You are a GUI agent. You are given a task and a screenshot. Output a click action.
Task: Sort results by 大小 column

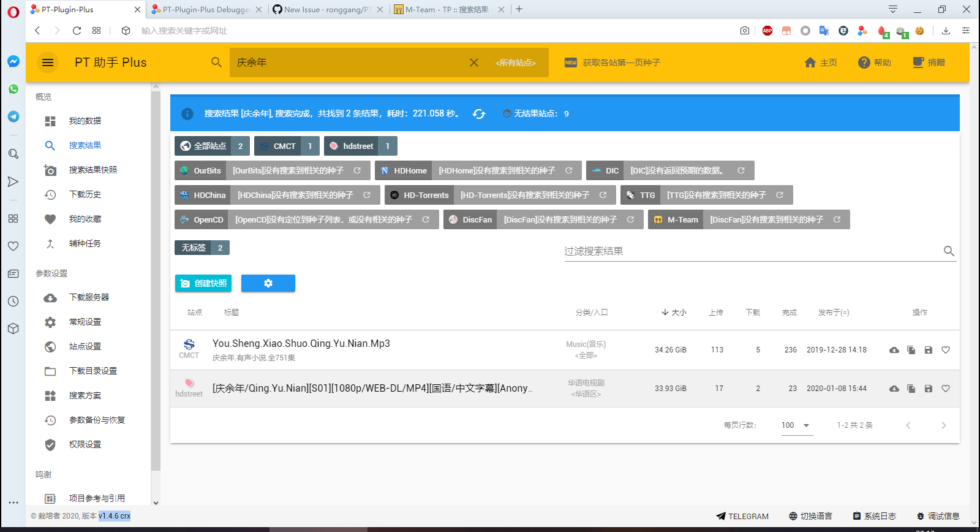[674, 313]
